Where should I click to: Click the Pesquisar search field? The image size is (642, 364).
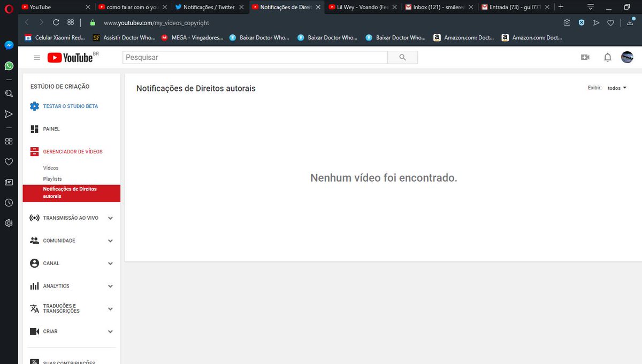pos(255,57)
